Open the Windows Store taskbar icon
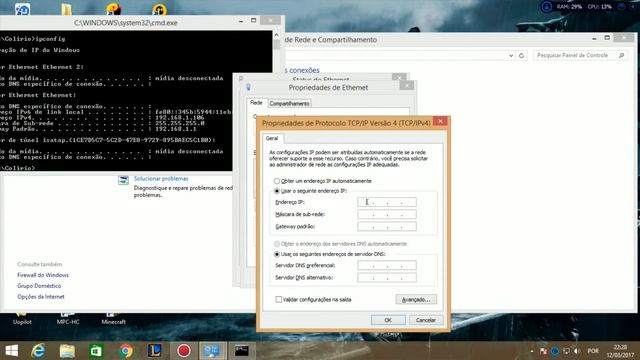The height and width of the screenshot is (360, 640). coord(96,351)
